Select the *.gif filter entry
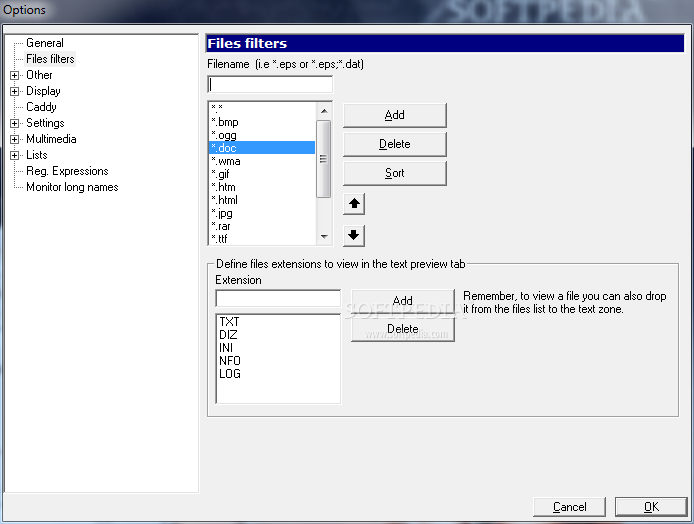 262,174
